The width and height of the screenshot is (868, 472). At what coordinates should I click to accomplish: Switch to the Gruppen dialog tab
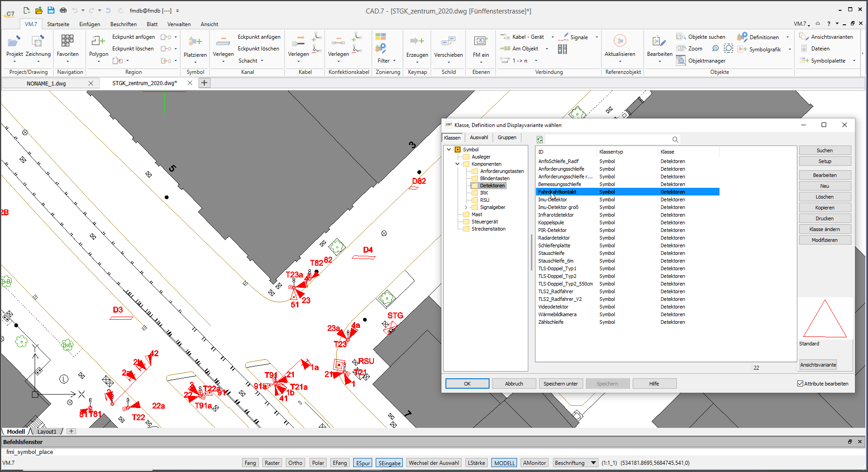click(x=507, y=137)
